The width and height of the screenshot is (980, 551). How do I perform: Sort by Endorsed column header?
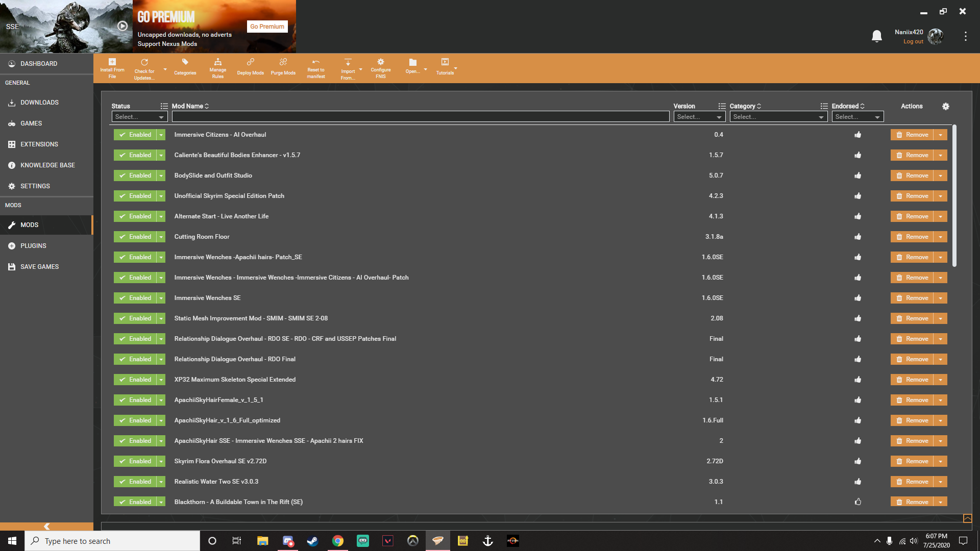tap(848, 106)
